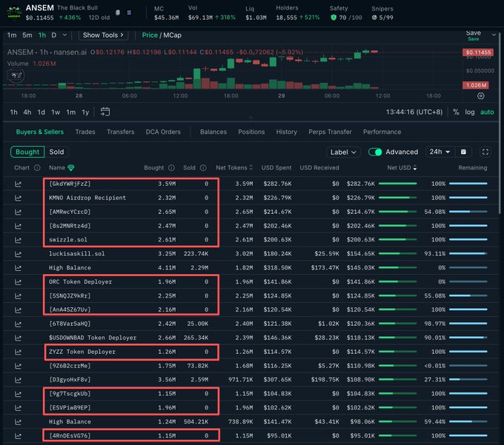The height and width of the screenshot is (445, 504).
Task: Select 1h chart interval at top
Action: 42,36
